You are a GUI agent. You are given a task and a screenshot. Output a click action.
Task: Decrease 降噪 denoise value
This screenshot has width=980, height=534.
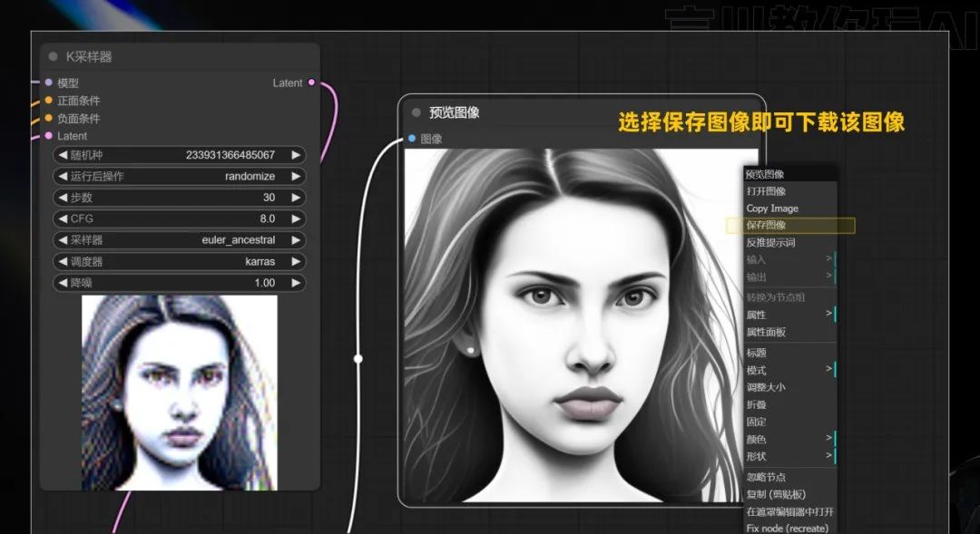[x=63, y=282]
